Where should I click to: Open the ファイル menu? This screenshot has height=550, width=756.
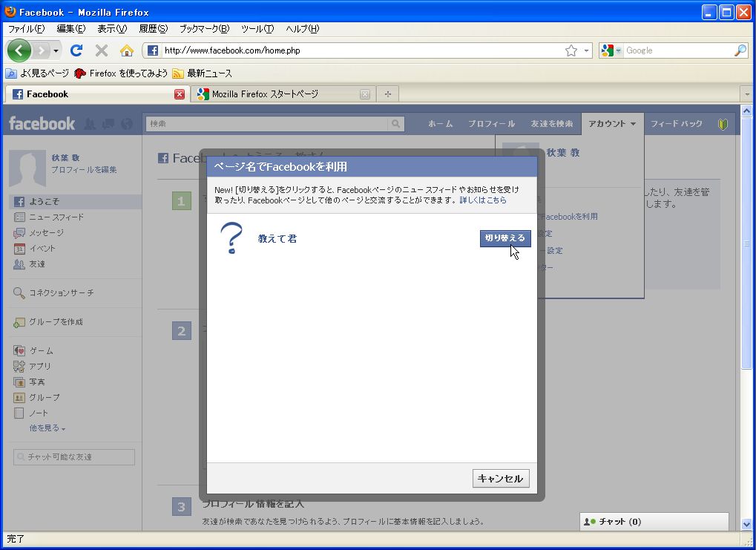(27, 29)
